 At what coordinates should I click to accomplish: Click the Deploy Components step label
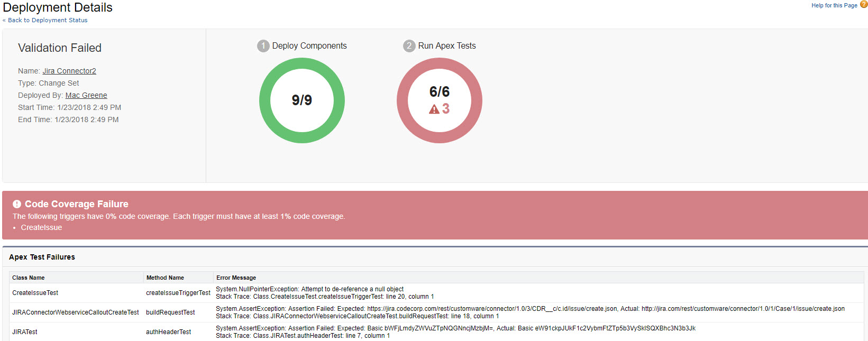(x=309, y=46)
